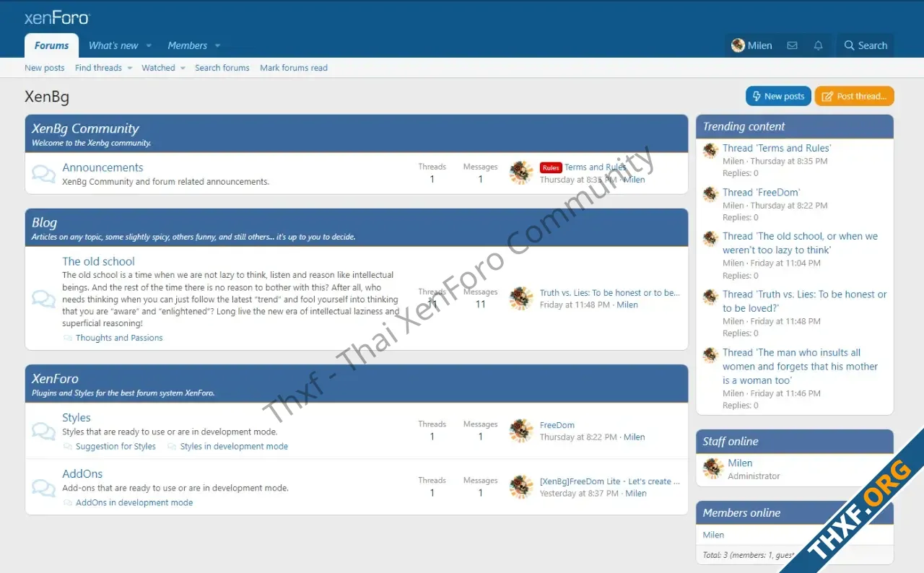The width and height of the screenshot is (924, 573).
Task: Click the avatar beside trending 'Terms and Rules' thread
Action: pos(710,151)
